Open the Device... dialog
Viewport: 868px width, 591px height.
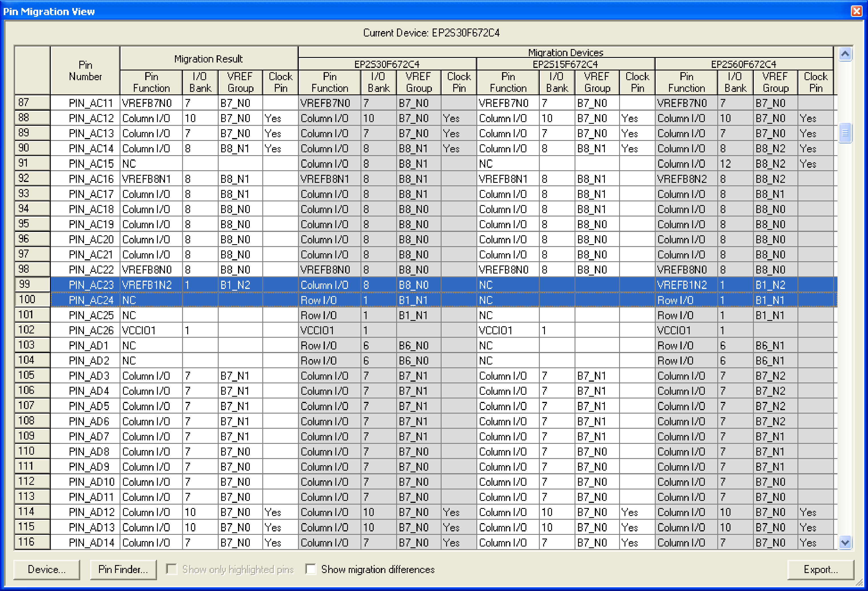[47, 569]
